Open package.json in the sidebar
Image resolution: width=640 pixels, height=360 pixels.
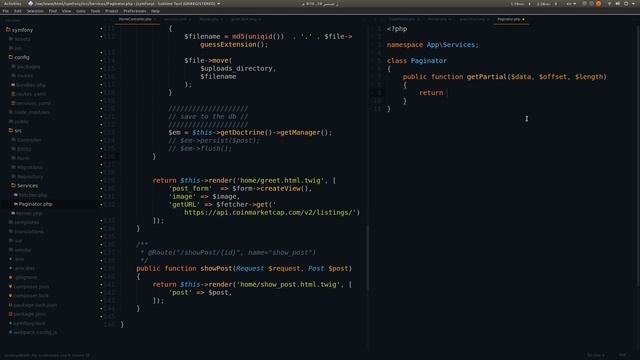coord(30,314)
